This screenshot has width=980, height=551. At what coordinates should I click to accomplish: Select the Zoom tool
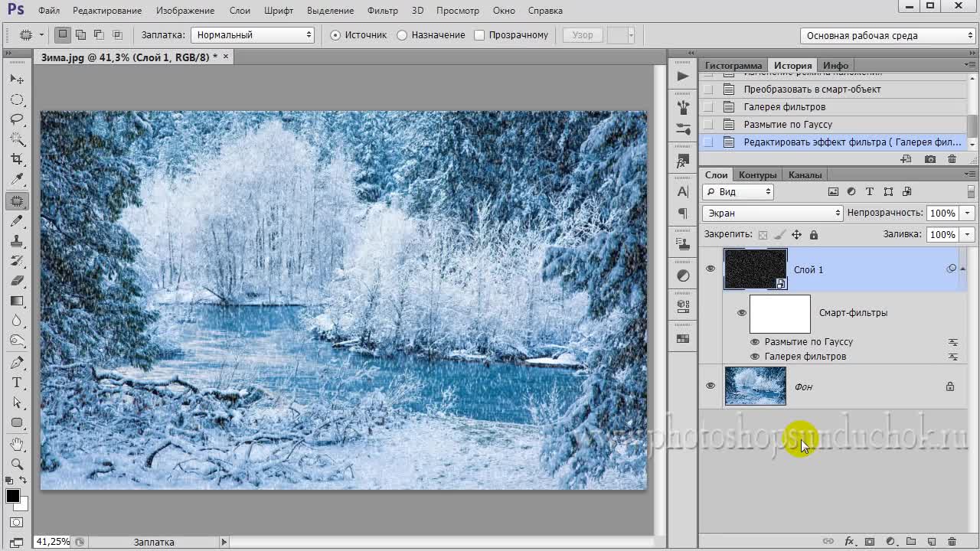17,464
